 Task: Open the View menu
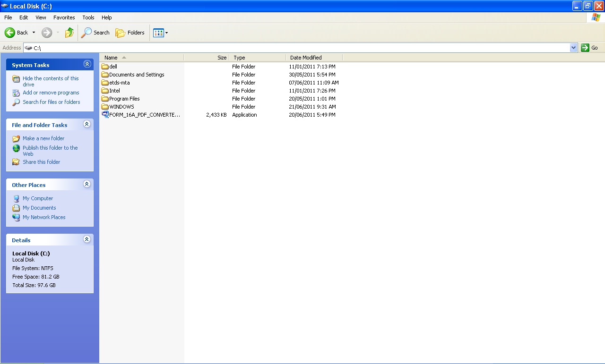(x=41, y=17)
